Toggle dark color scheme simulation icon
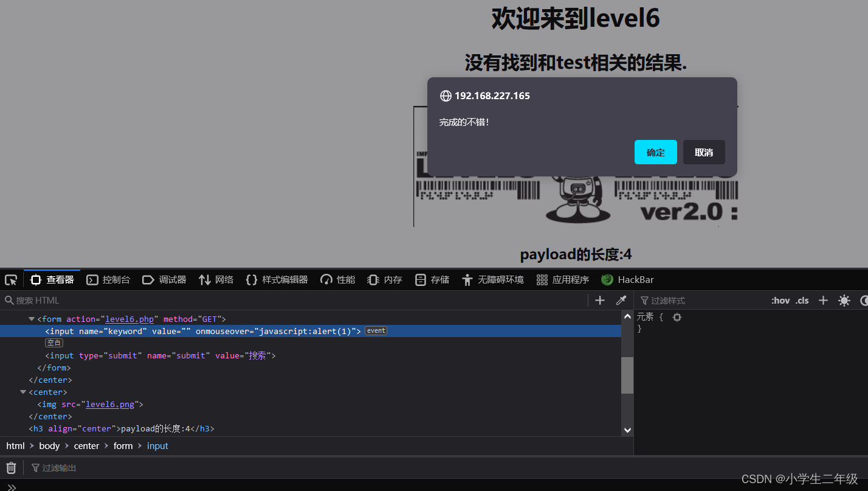Image resolution: width=868 pixels, height=491 pixels. coord(864,301)
